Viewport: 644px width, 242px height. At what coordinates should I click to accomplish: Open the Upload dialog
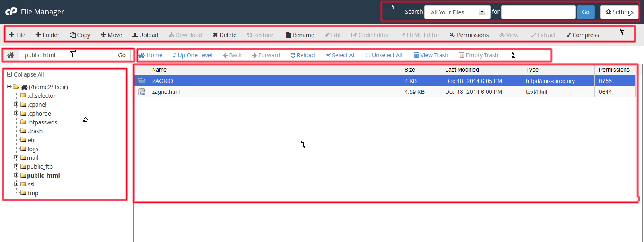(x=145, y=35)
